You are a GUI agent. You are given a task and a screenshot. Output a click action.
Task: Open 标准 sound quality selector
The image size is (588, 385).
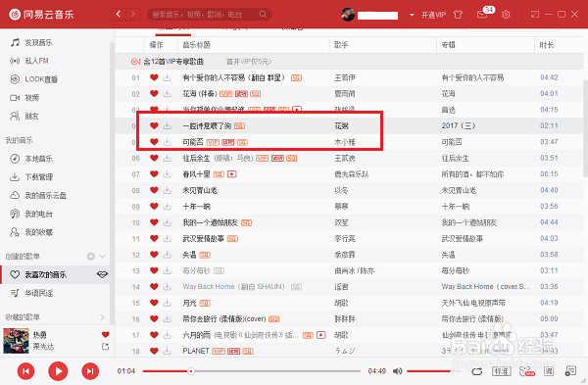click(x=502, y=371)
